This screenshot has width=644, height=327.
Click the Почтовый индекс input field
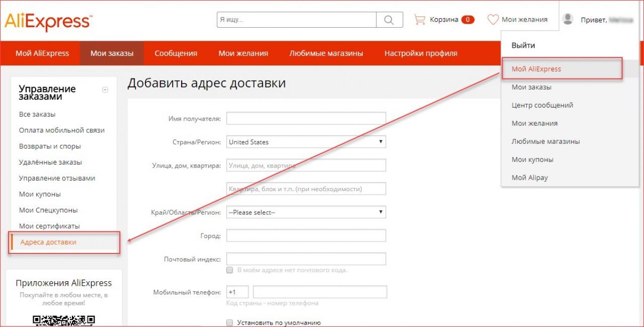click(x=306, y=259)
